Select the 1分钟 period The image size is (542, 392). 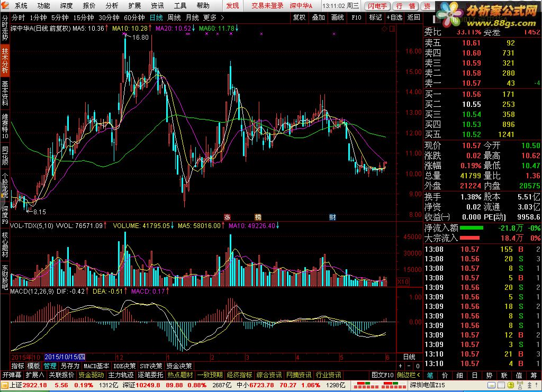[x=38, y=17]
